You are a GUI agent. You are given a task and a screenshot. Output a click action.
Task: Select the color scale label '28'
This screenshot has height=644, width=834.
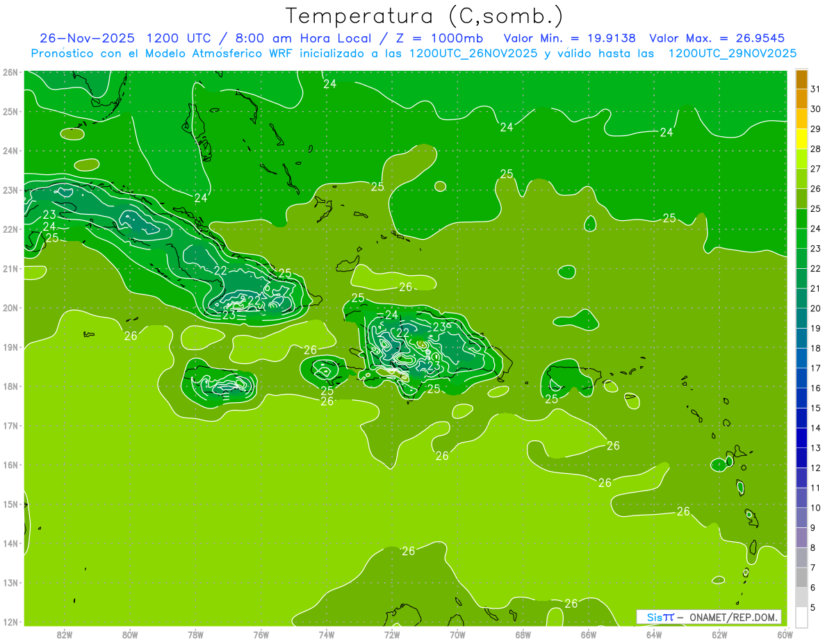(815, 149)
